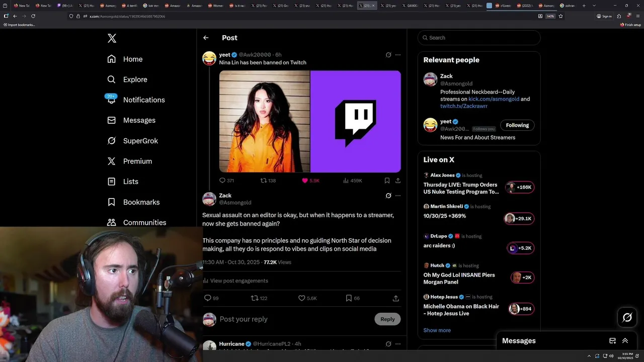Open floating Grok button
This screenshot has width=644, height=362.
[627, 317]
